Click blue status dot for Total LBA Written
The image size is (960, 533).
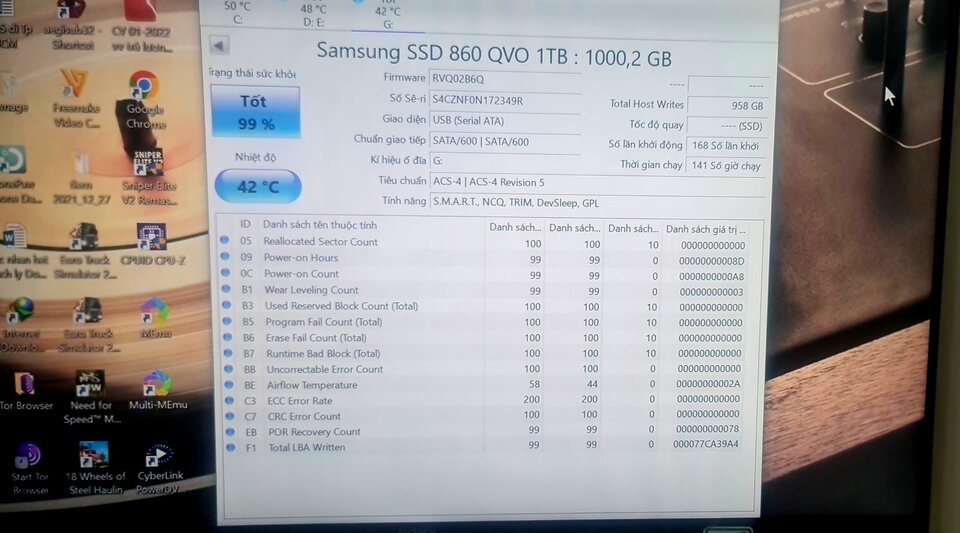[x=231, y=447]
